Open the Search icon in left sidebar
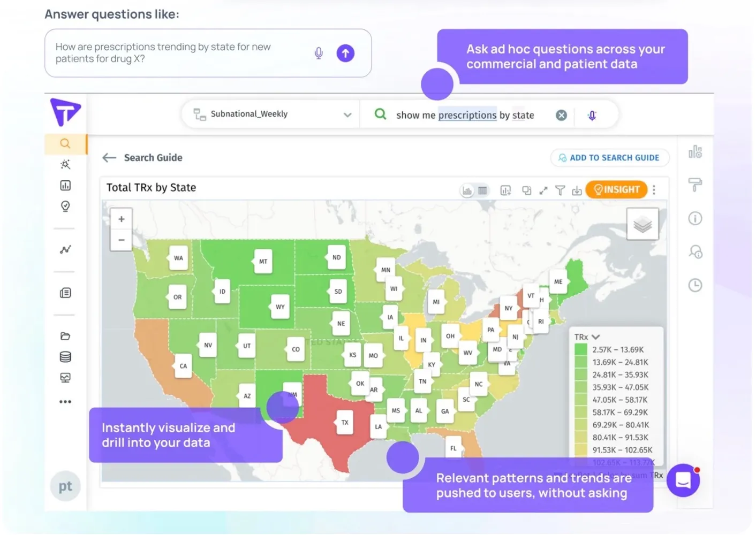The height and width of the screenshot is (535, 756). click(x=65, y=143)
